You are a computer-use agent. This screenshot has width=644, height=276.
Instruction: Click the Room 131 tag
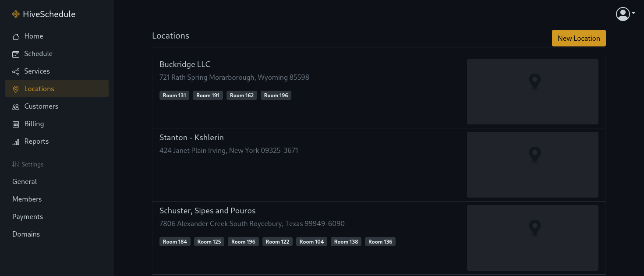coord(174,96)
